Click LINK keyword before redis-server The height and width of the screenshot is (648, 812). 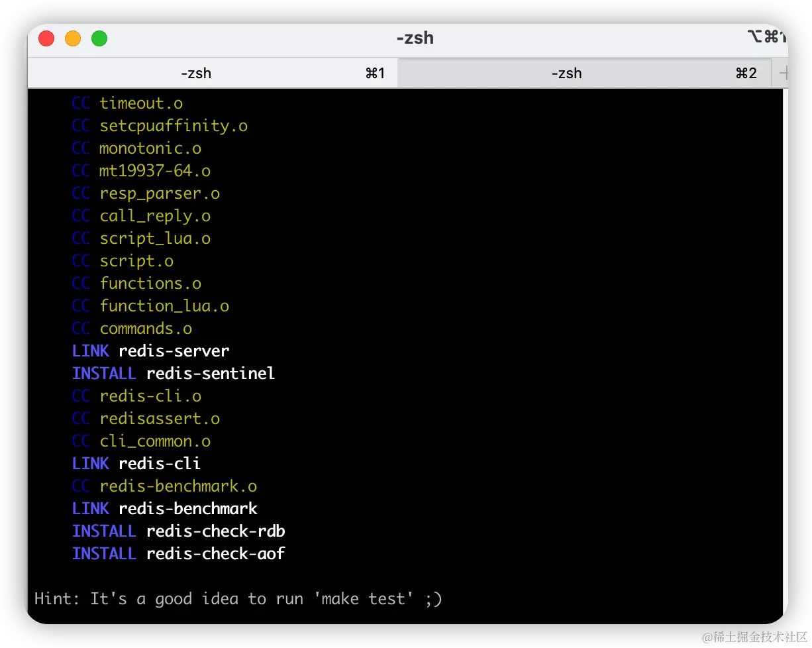(x=90, y=351)
